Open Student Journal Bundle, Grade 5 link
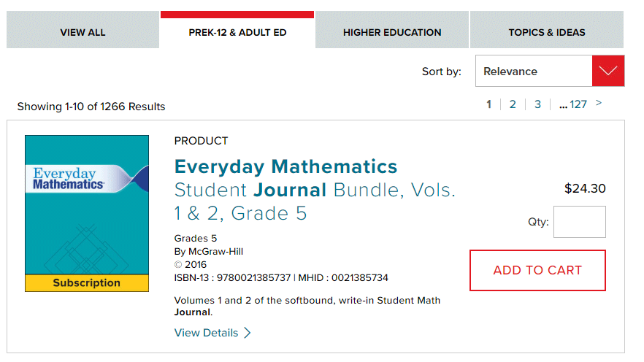The image size is (644, 362). [x=314, y=202]
